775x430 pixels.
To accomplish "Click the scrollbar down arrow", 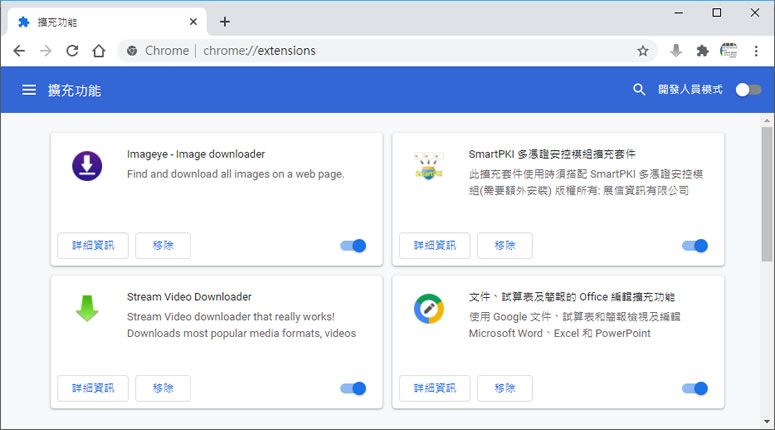I will 767,422.
